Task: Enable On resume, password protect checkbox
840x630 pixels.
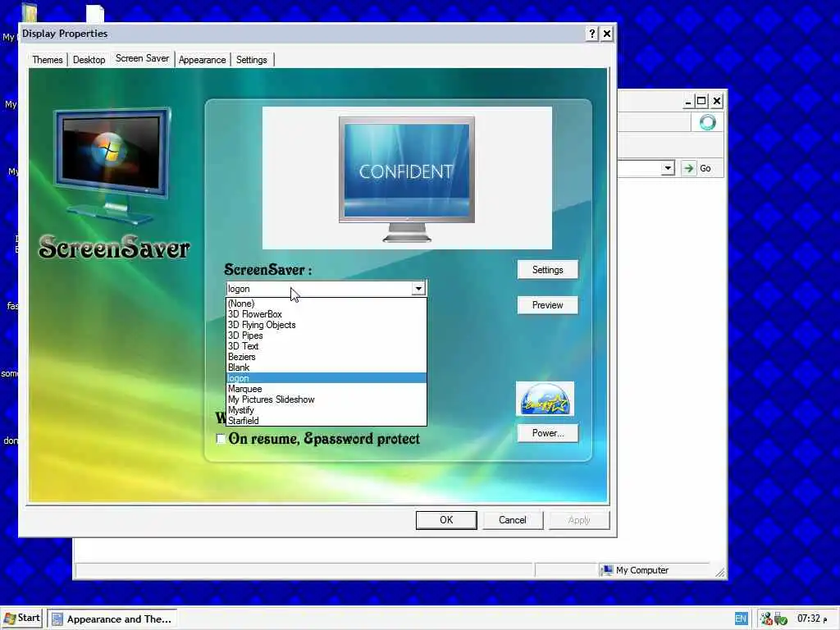Action: tap(221, 439)
